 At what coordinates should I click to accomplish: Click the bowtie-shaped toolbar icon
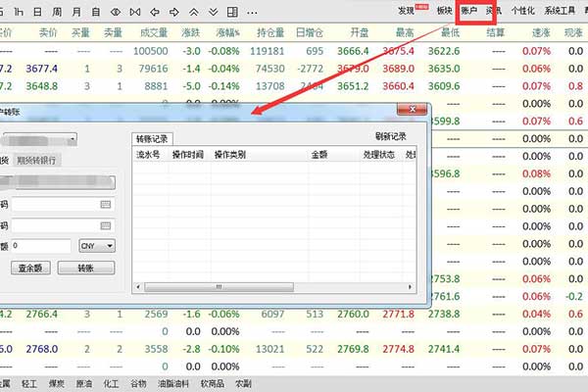[135, 12]
